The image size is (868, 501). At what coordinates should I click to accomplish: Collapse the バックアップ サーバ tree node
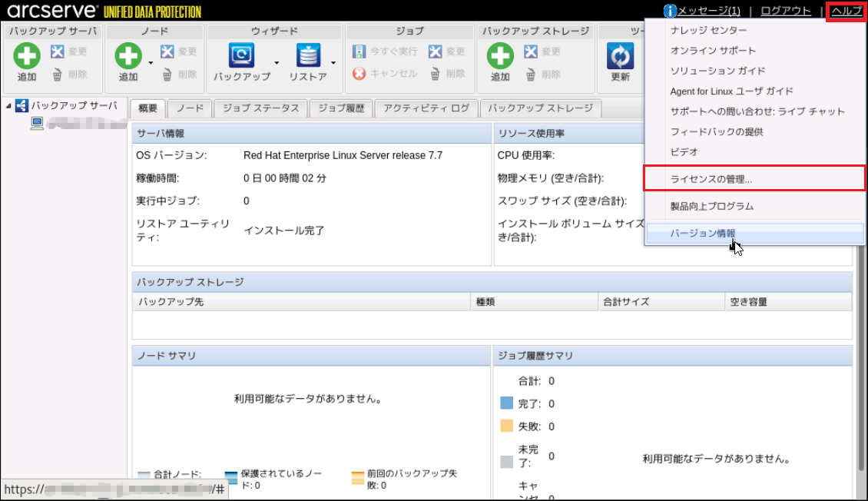pyautogui.click(x=8, y=106)
